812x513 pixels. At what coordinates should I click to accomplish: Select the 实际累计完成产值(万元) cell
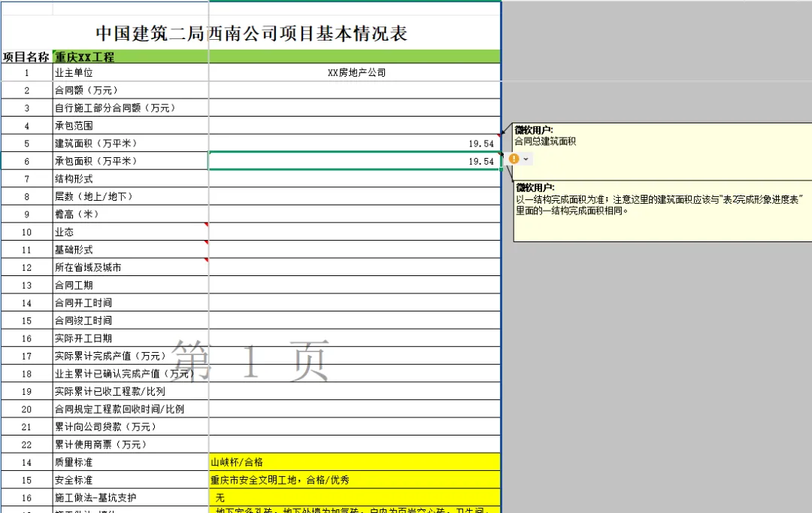click(131, 356)
